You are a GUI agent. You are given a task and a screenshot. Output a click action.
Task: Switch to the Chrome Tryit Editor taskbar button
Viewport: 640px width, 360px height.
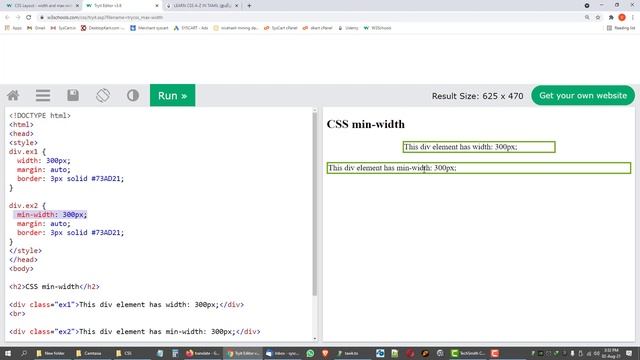pyautogui.click(x=243, y=353)
